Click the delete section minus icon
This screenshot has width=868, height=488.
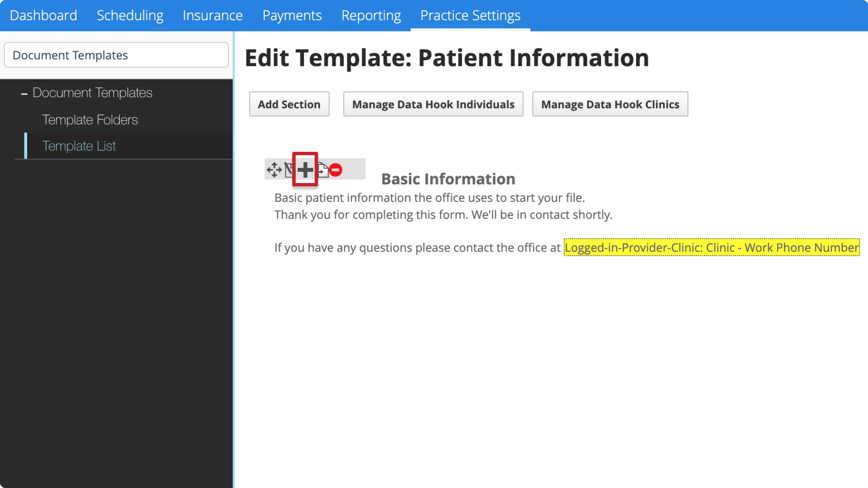pos(335,170)
